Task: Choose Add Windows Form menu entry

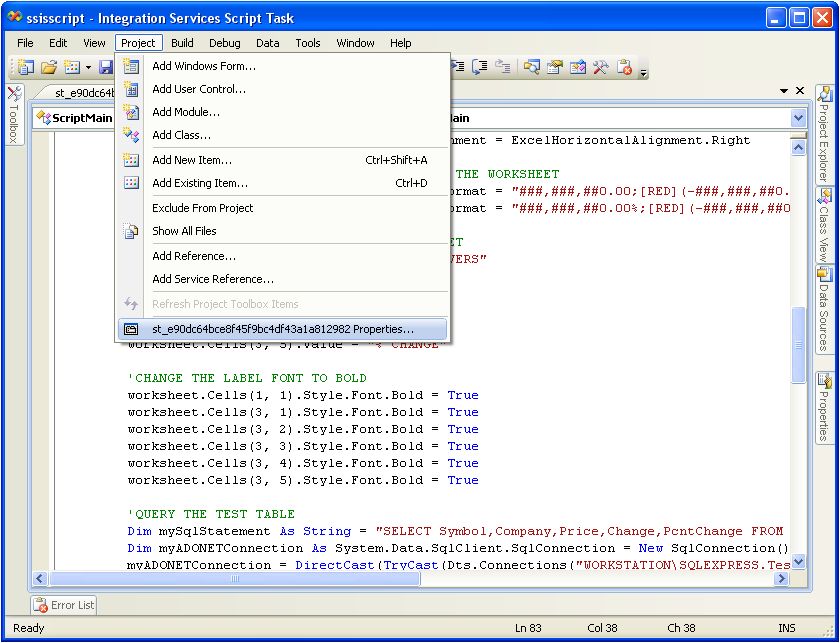Action: coord(204,66)
